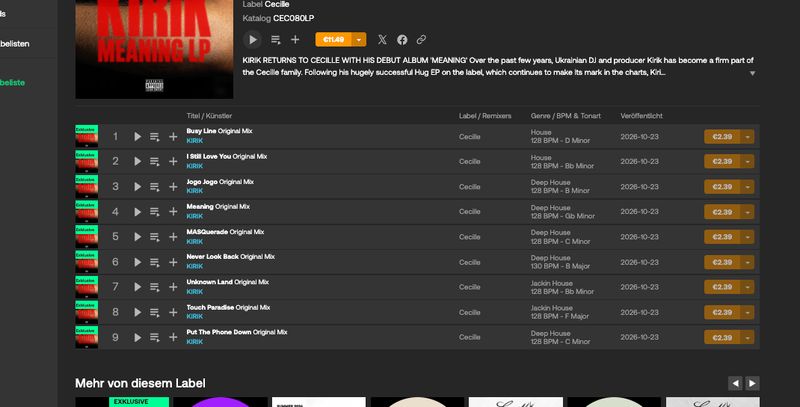
Task: Play track 1 Busy Line
Action: [137, 136]
